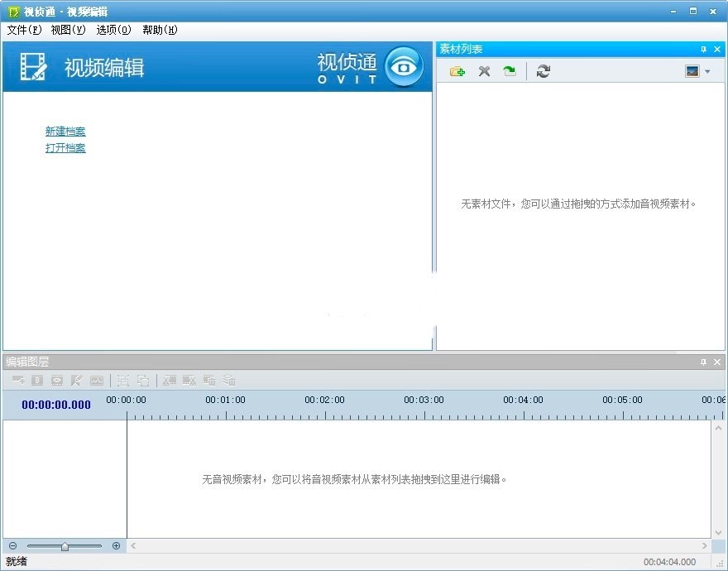Click the zoom in plus button on timeline
The width and height of the screenshot is (728, 571).
[116, 546]
